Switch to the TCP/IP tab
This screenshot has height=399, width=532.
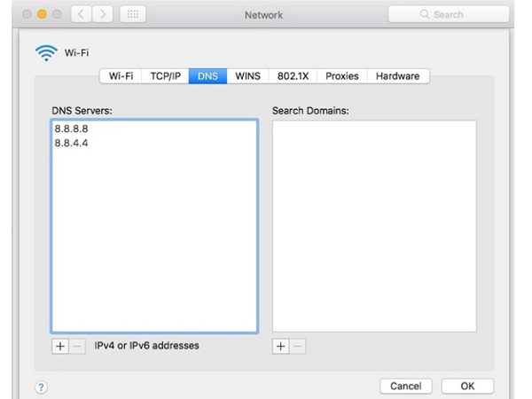[164, 76]
